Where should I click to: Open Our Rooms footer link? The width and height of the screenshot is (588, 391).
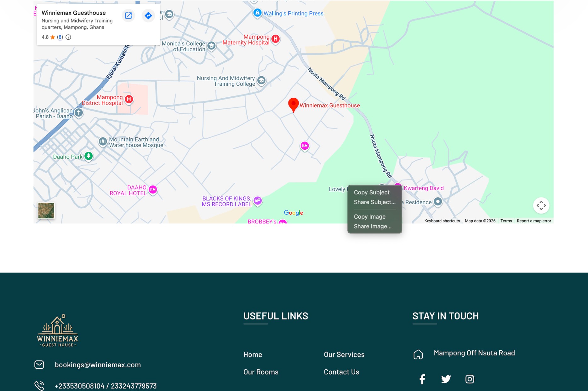[x=261, y=372]
